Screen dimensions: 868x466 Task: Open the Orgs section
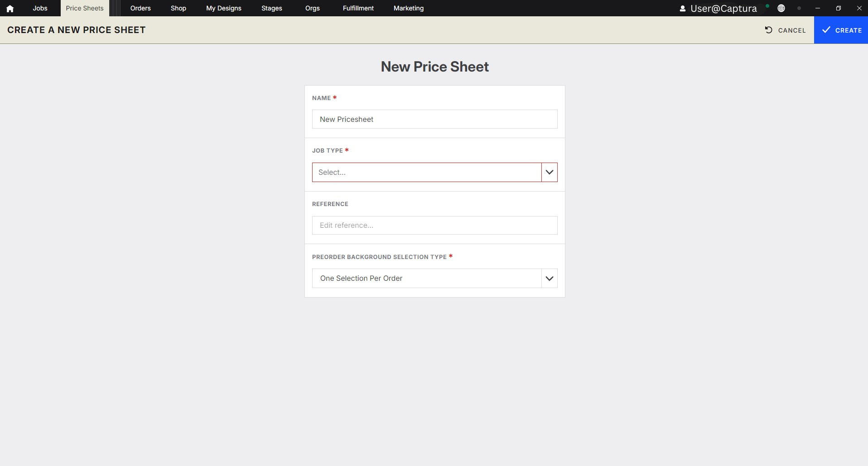point(313,8)
